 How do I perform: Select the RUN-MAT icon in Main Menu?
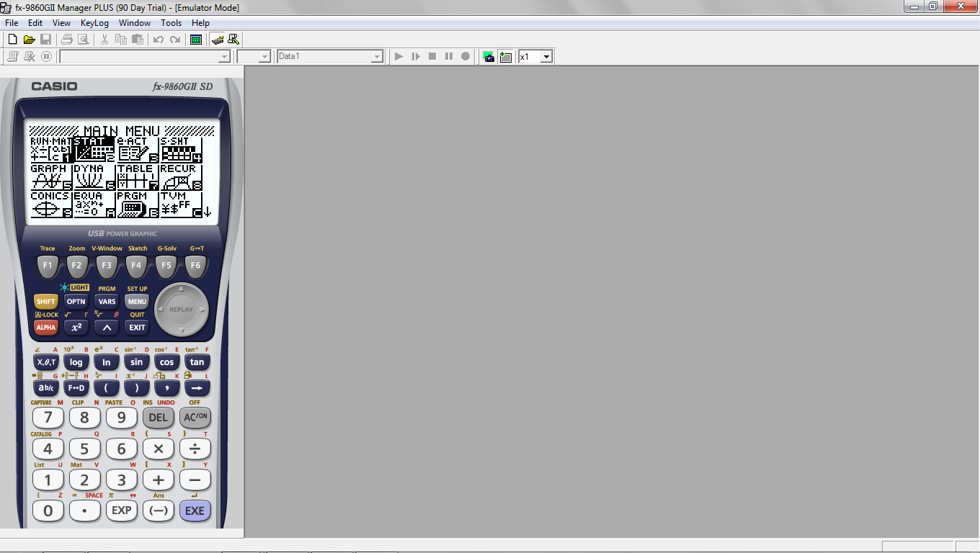[x=51, y=150]
